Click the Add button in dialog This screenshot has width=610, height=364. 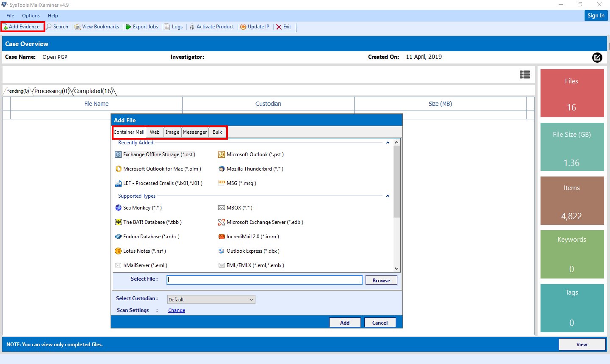tap(345, 323)
